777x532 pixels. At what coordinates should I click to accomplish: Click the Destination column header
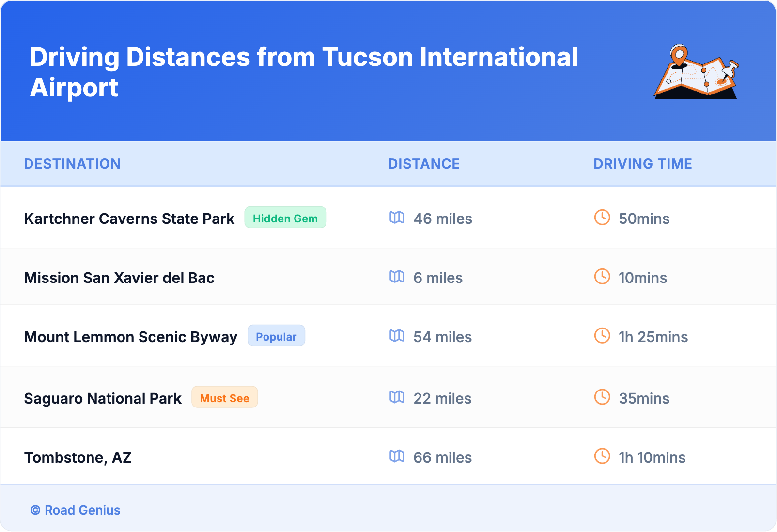[x=72, y=164]
